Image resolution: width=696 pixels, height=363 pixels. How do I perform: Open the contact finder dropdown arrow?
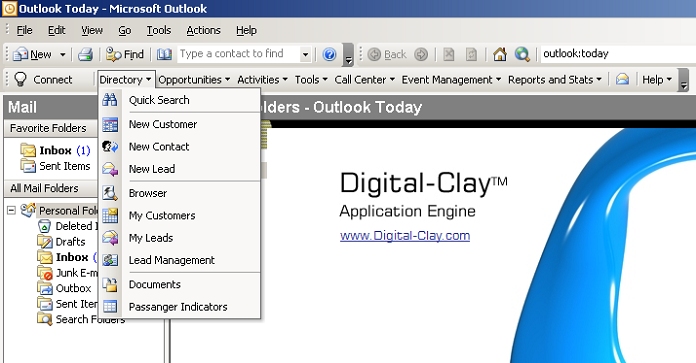[305, 55]
